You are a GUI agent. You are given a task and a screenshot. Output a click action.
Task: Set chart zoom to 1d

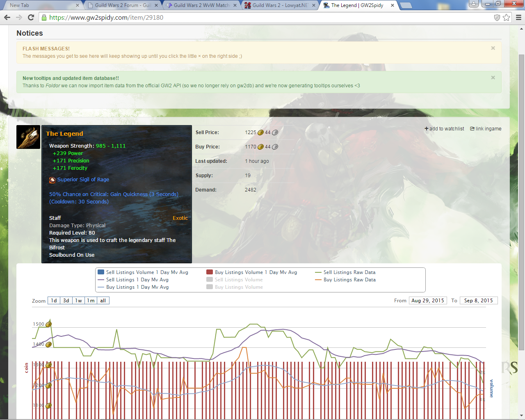[54, 301]
